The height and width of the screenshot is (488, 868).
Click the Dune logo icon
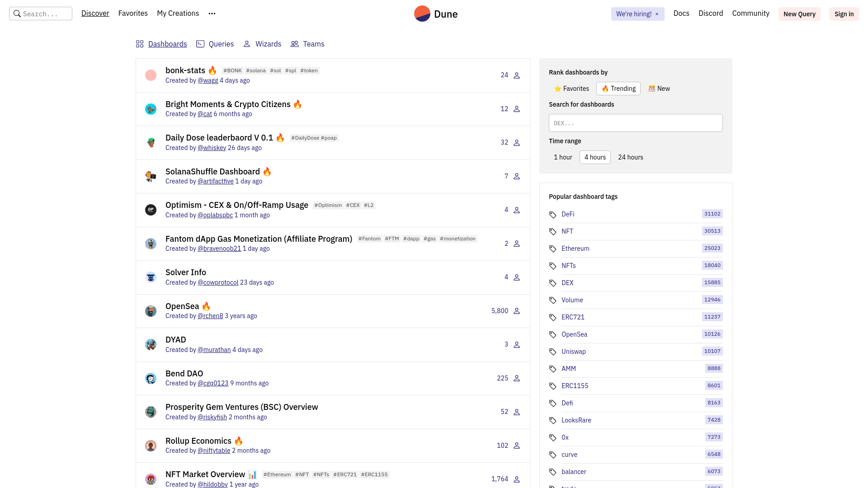(x=422, y=14)
